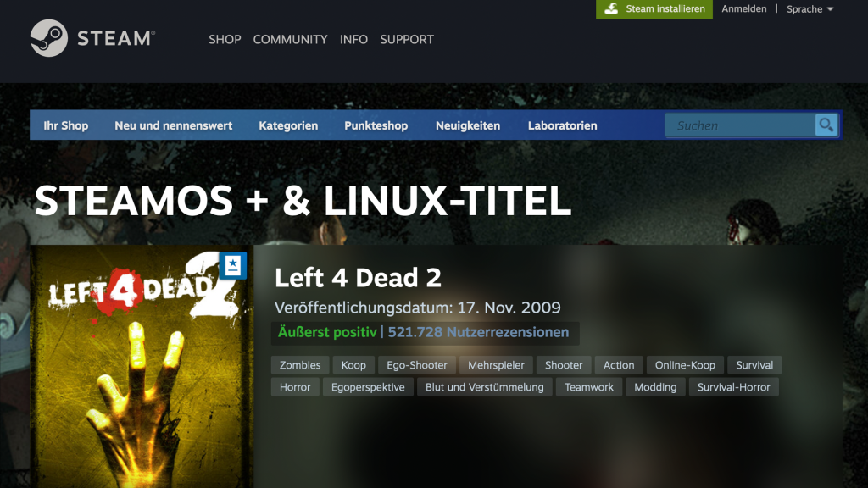Click the Äußerst positiv rating text
The width and height of the screenshot is (868, 488).
click(x=327, y=332)
